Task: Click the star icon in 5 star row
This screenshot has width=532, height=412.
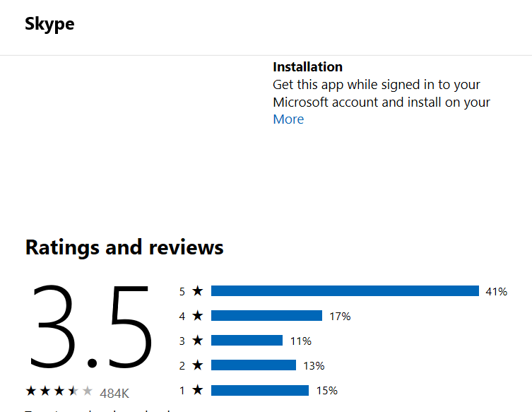Action: tap(197, 291)
